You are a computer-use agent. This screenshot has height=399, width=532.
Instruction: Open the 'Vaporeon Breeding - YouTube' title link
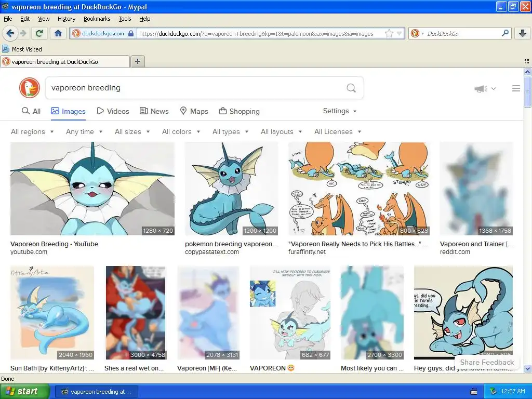54,244
